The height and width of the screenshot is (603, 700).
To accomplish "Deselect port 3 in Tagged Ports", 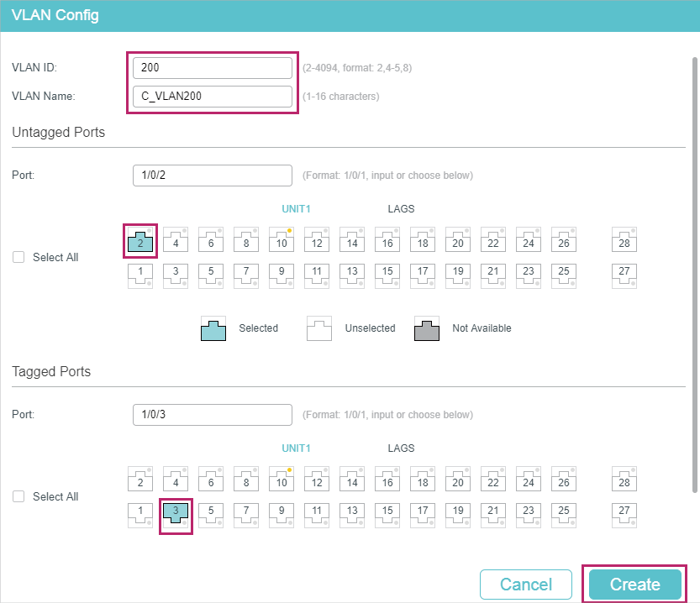I will [x=176, y=515].
